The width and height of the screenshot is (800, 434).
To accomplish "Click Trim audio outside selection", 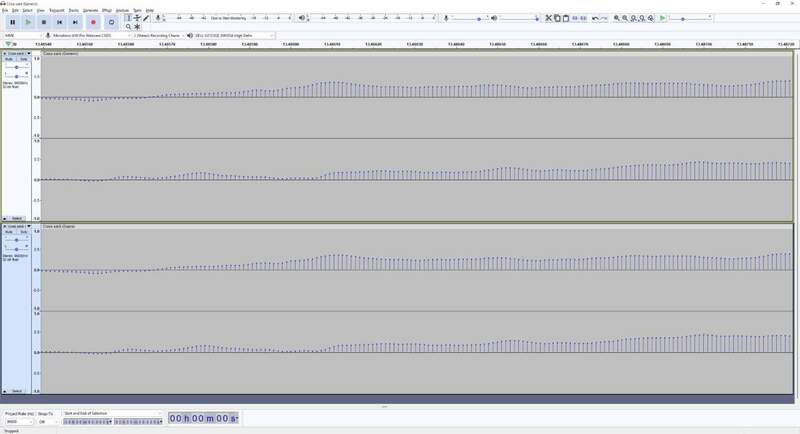I will point(574,18).
